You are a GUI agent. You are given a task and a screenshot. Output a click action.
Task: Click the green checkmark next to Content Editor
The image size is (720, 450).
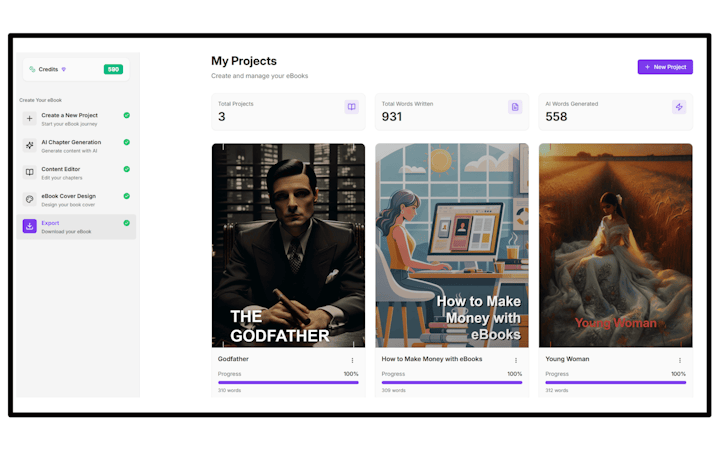127,169
